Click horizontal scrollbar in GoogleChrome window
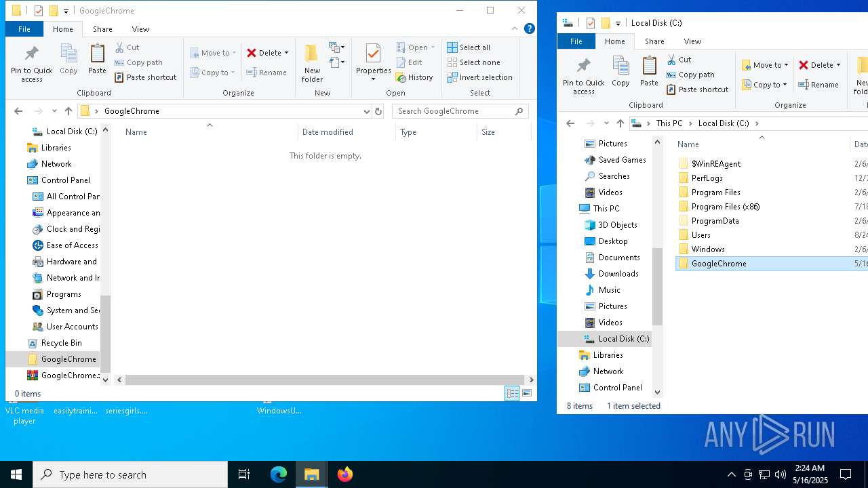 point(325,380)
